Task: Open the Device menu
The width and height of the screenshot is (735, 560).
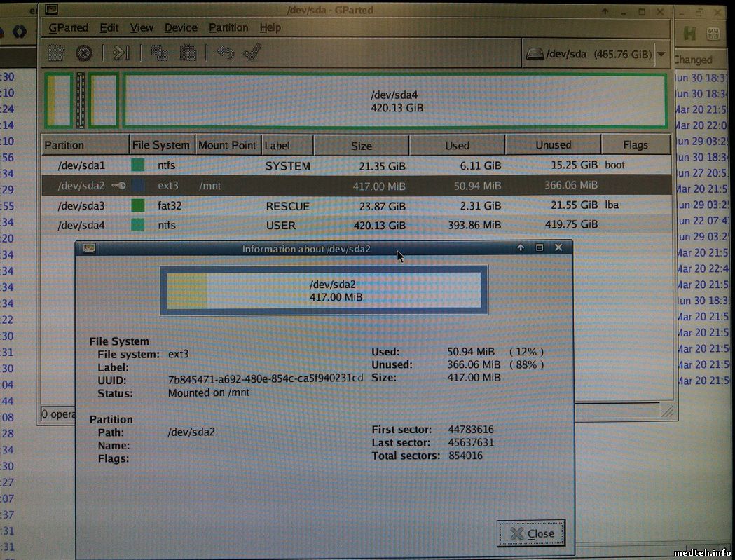Action: (x=181, y=27)
